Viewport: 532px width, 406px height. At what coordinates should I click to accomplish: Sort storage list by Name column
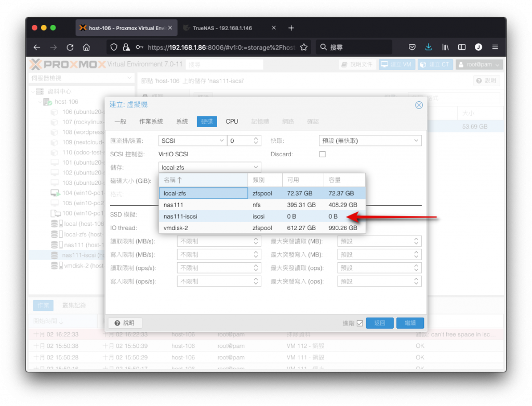(204, 180)
